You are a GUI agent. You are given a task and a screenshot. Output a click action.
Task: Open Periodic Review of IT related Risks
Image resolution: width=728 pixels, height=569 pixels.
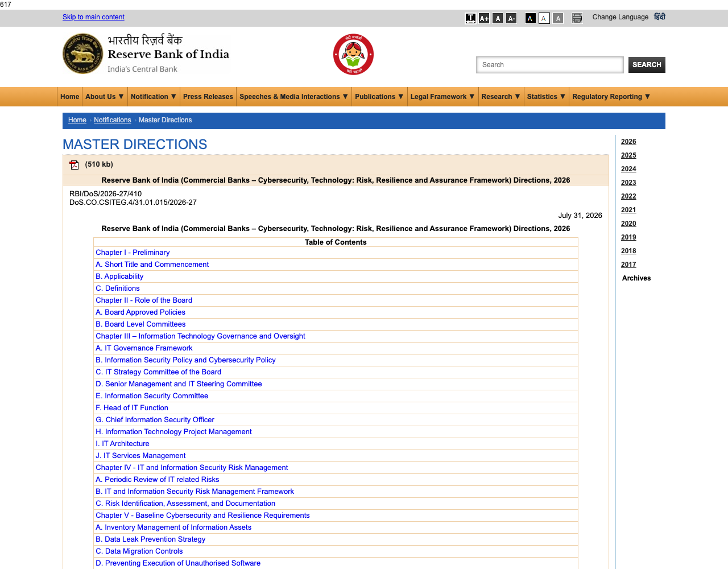[157, 480]
